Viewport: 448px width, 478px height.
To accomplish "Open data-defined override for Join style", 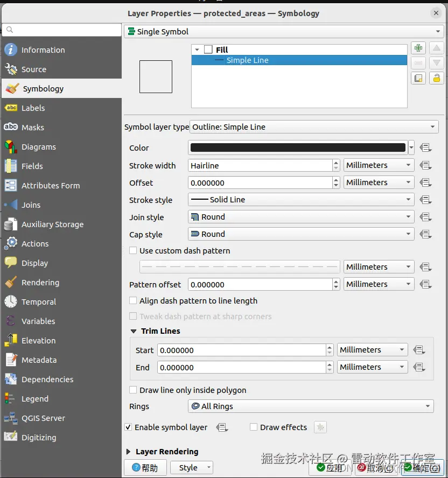I will coord(425,217).
